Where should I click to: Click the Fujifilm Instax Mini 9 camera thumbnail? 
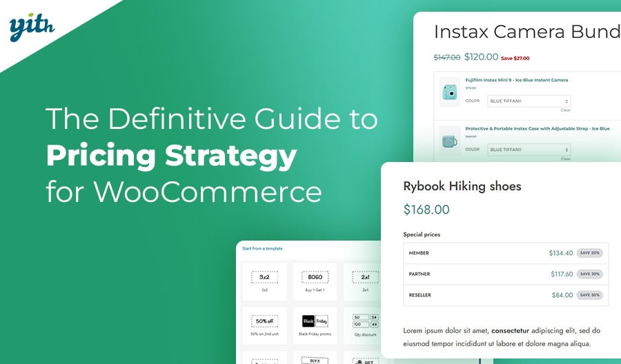(450, 92)
